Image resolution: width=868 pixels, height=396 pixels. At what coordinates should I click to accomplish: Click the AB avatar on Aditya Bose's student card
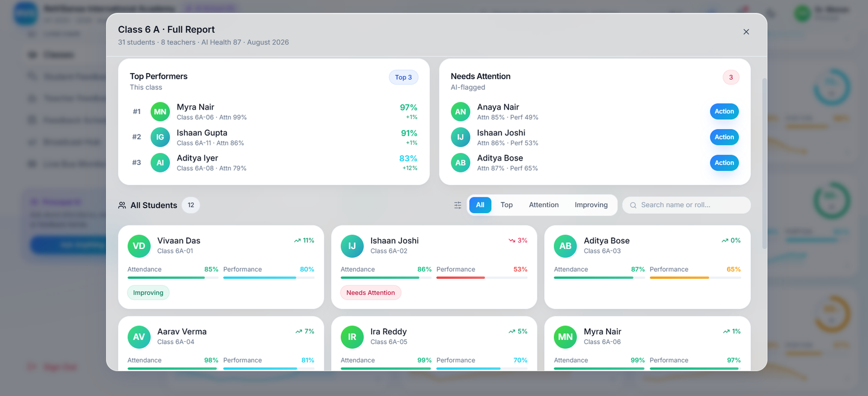[565, 246]
